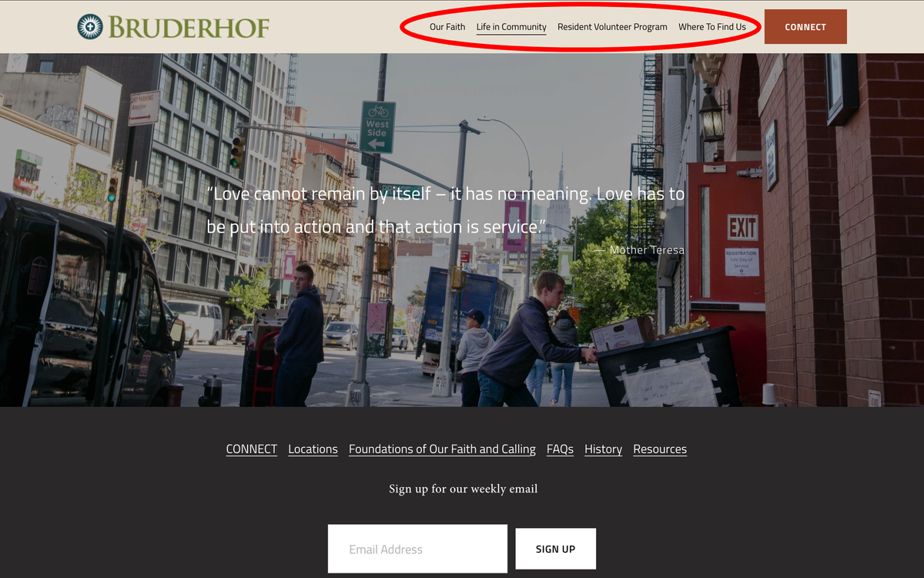
Task: Open the Resources footer link
Action: coord(660,449)
